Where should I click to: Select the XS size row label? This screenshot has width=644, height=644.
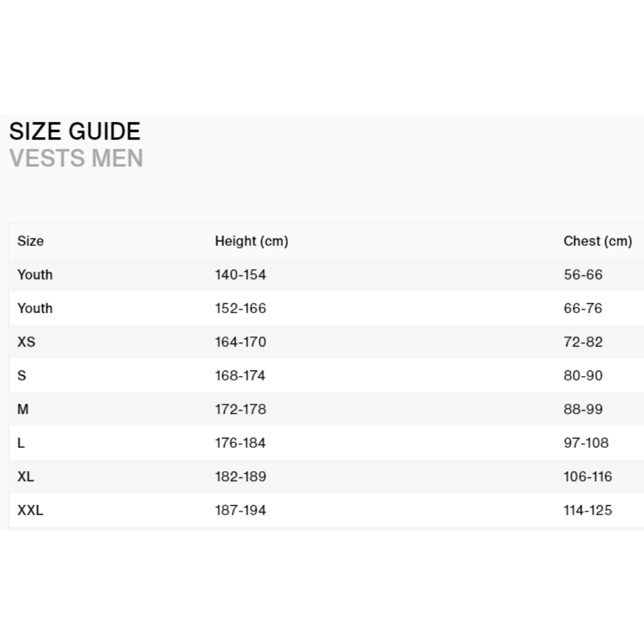click(x=26, y=342)
